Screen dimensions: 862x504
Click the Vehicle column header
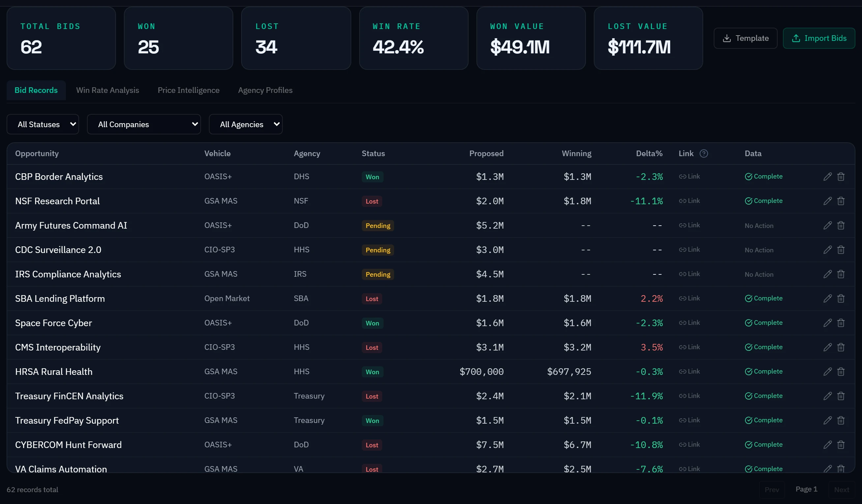pos(217,154)
